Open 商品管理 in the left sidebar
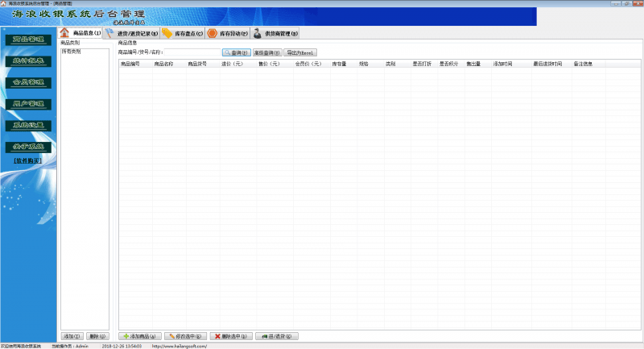The width and height of the screenshot is (644, 349). [x=28, y=39]
